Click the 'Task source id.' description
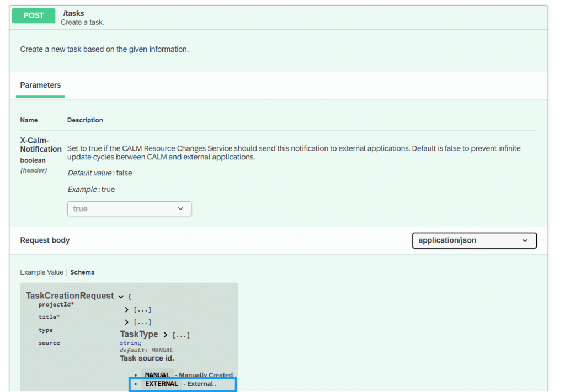 point(147,358)
